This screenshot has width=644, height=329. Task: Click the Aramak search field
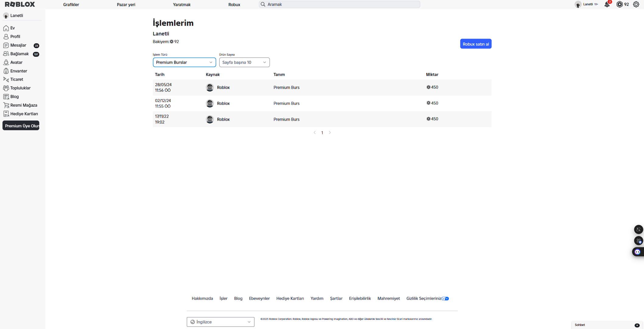tap(340, 4)
